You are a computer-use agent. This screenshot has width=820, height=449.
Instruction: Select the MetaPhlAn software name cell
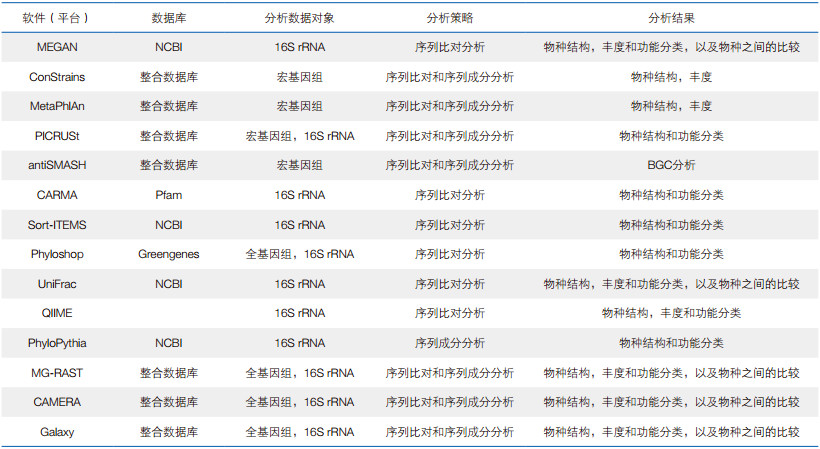pos(57,106)
